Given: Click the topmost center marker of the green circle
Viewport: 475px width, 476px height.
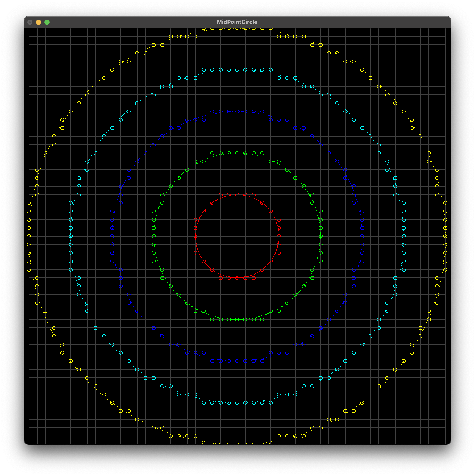Looking at the screenshot, I should [x=237, y=153].
